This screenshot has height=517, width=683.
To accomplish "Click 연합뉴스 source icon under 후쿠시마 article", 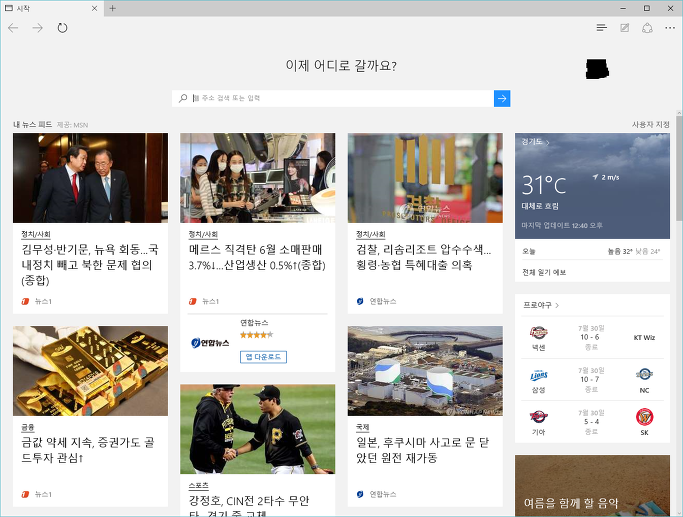I will click(360, 494).
